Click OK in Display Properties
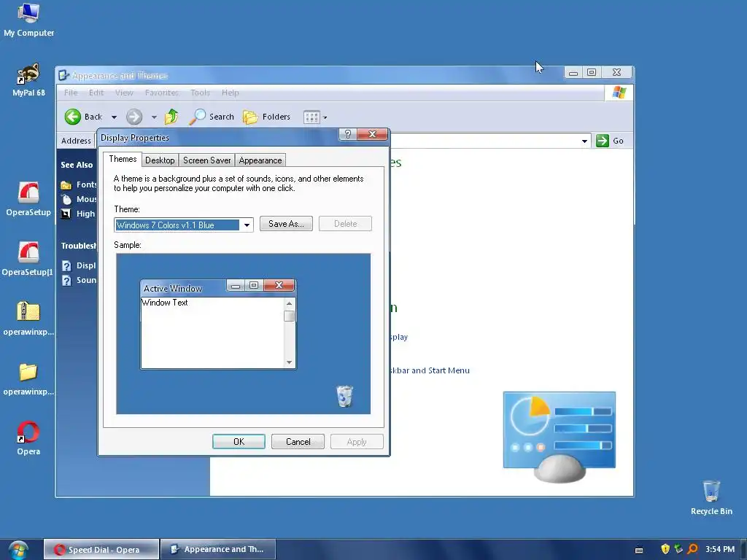The width and height of the screenshot is (747, 560). 239,441
